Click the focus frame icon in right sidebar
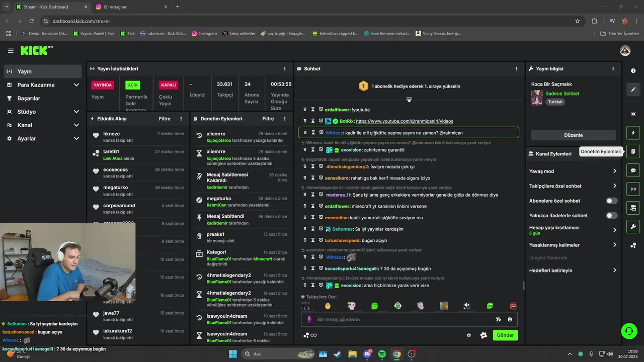This screenshot has height=362, width=644. coord(633,114)
